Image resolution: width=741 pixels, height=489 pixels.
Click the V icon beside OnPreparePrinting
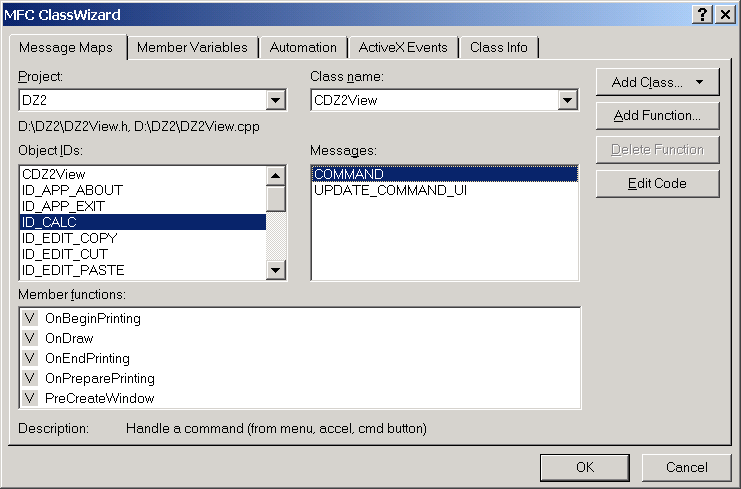(x=30, y=378)
